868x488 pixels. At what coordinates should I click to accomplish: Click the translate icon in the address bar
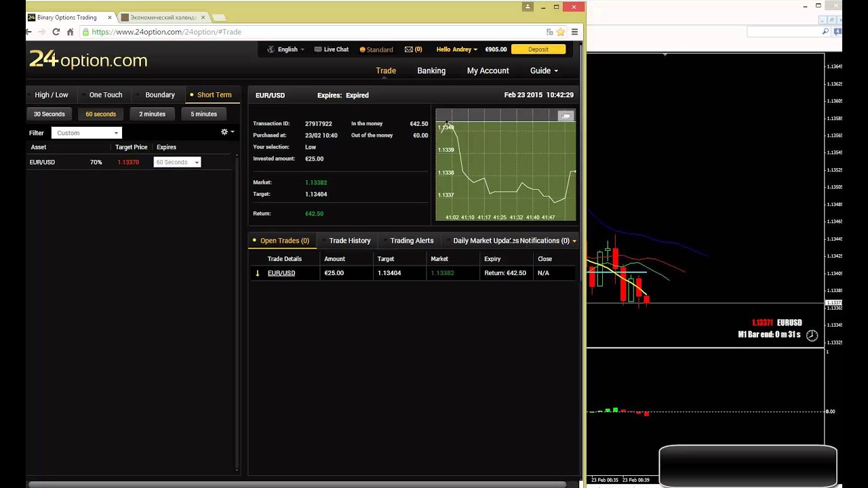(549, 32)
